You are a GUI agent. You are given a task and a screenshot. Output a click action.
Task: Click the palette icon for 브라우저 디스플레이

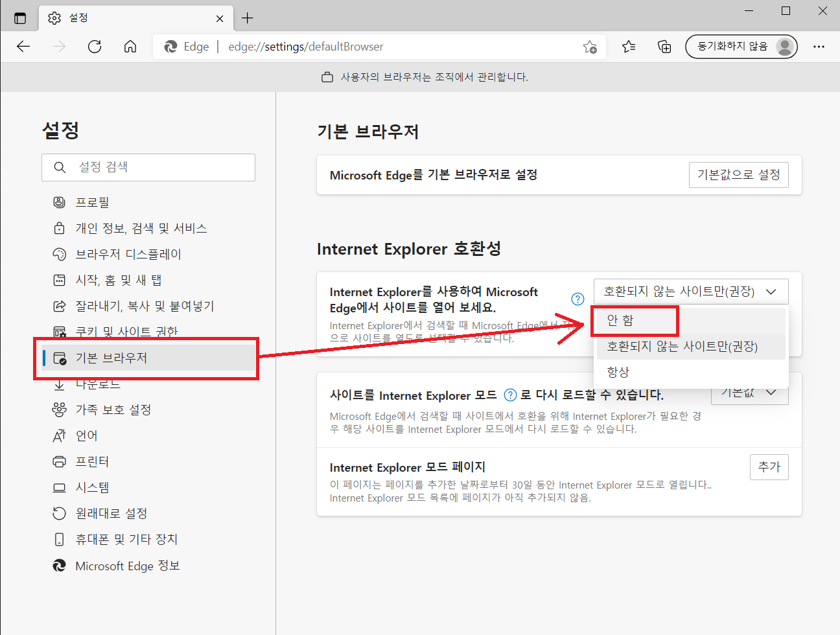click(59, 254)
